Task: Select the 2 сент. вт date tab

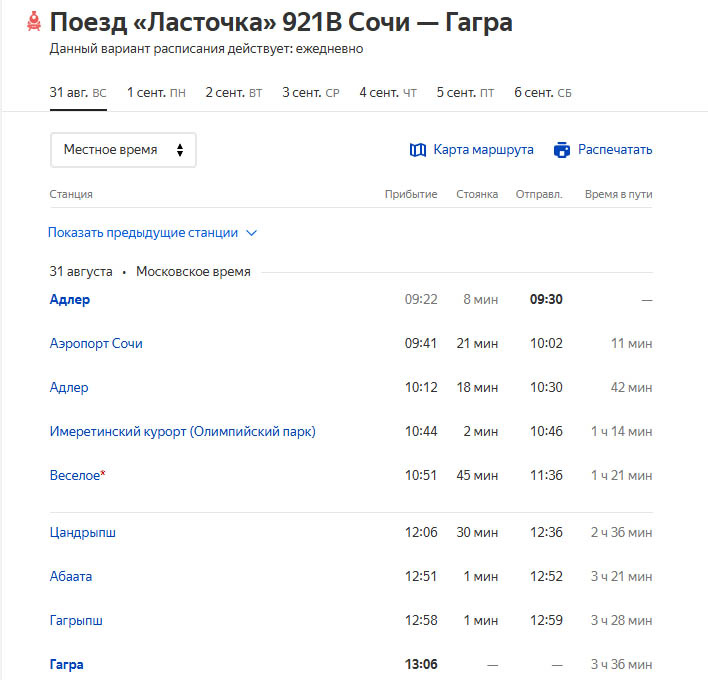Action: [x=233, y=93]
